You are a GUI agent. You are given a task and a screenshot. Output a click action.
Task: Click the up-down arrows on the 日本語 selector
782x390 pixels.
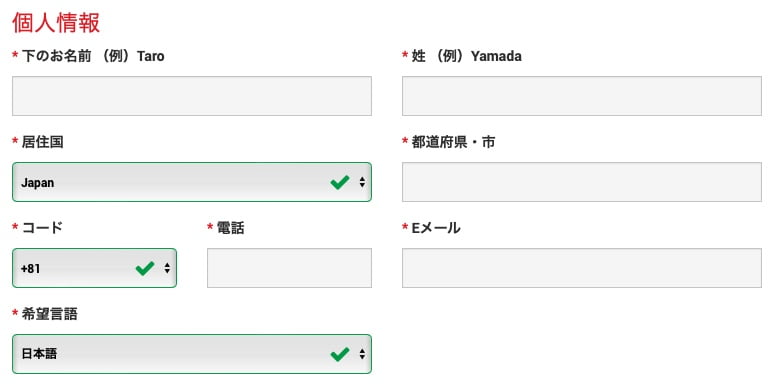362,354
